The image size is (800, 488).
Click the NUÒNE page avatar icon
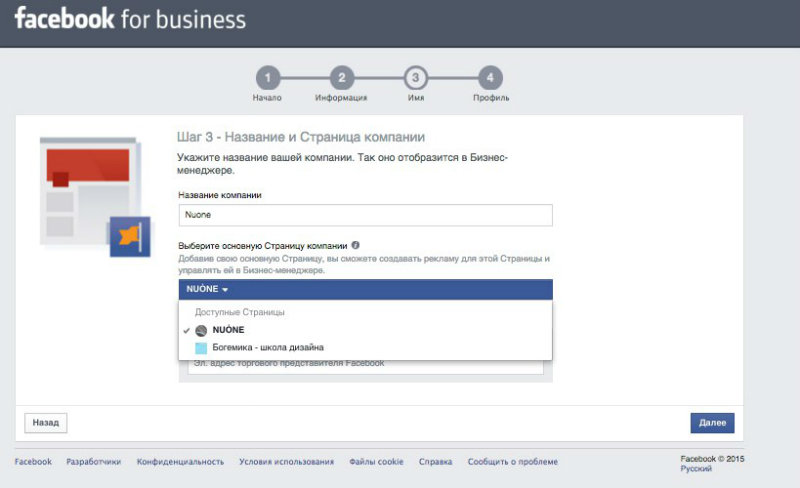coord(201,330)
